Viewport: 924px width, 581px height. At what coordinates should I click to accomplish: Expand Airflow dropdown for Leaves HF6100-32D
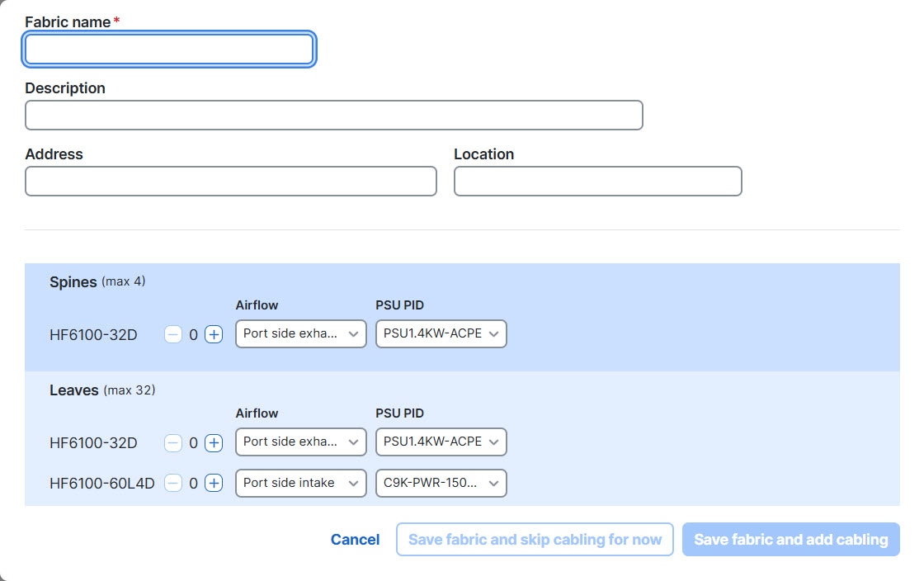coord(301,442)
